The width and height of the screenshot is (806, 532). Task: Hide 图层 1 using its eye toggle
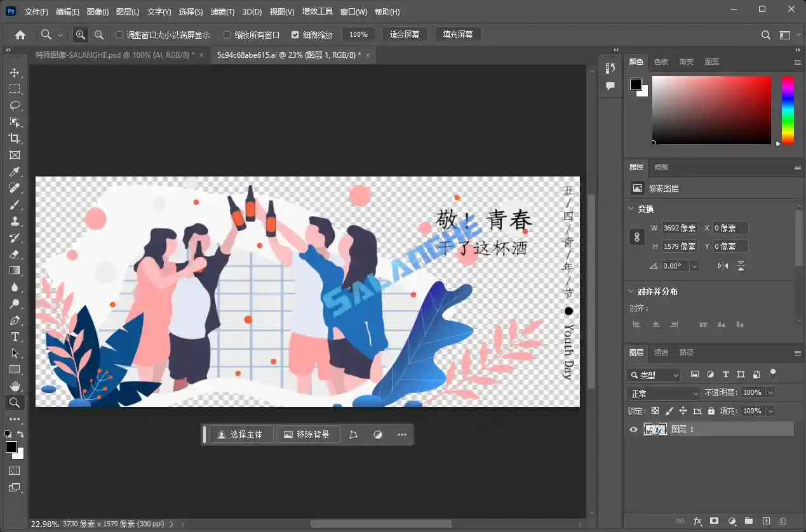tap(633, 429)
